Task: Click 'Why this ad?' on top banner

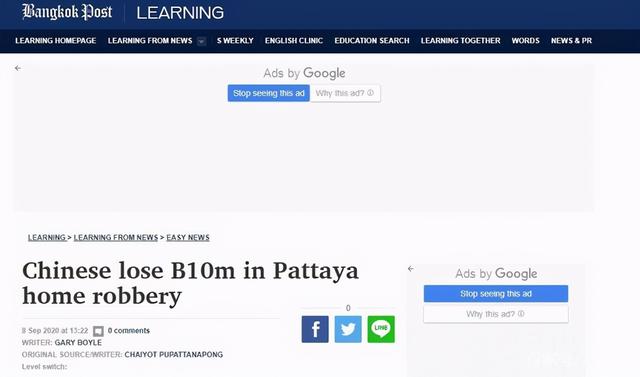Action: (x=345, y=93)
